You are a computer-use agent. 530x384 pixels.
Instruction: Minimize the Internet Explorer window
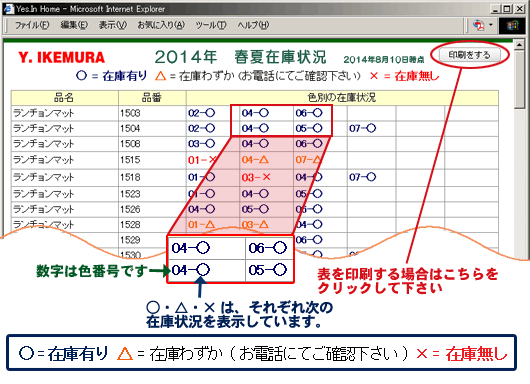coord(495,9)
